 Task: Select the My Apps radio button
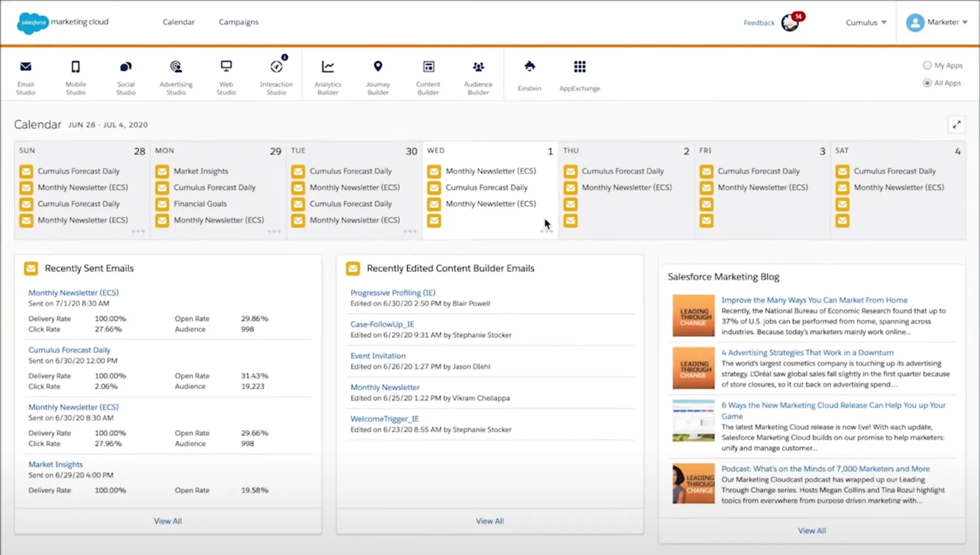click(x=927, y=65)
